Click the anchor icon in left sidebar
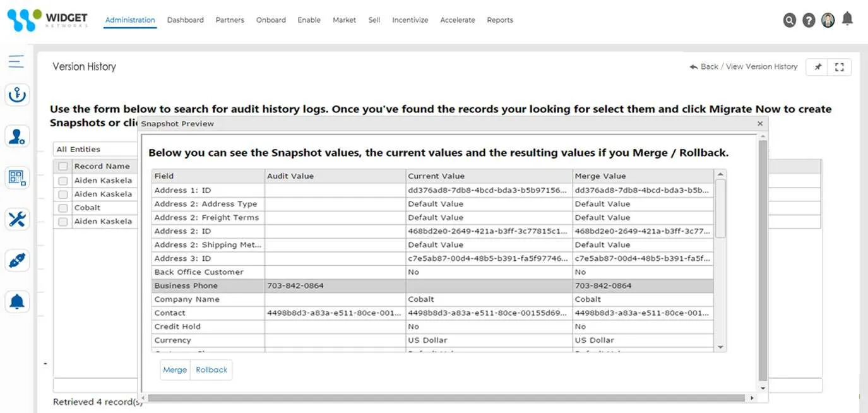 pos(17,95)
